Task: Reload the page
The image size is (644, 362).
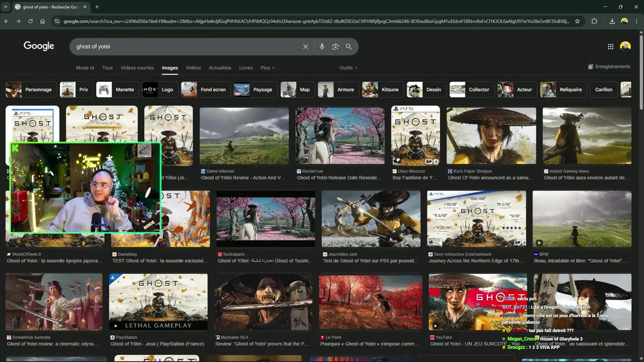Action: (30, 21)
